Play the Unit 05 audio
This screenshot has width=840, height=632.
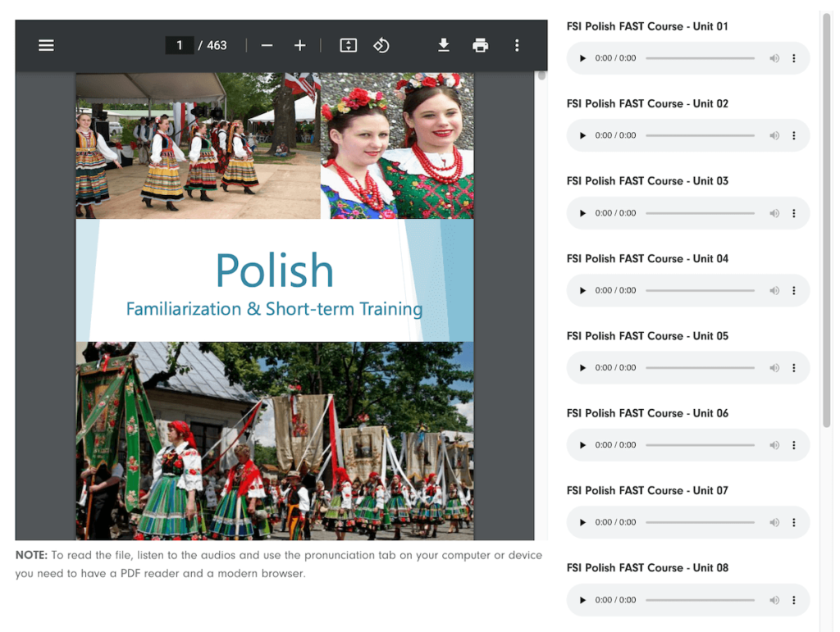583,367
